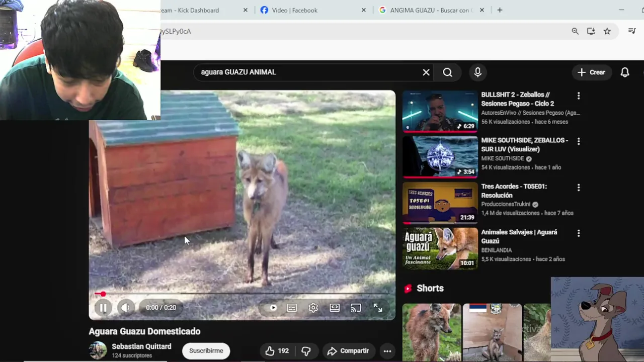Click the Shorts section heading
Screen dimensions: 644x362
(430, 288)
